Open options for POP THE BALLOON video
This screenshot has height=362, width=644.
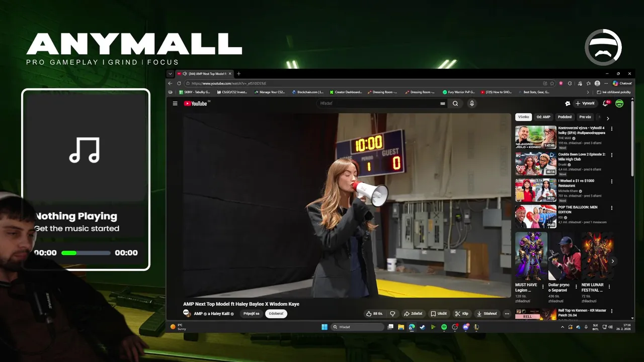click(x=612, y=208)
